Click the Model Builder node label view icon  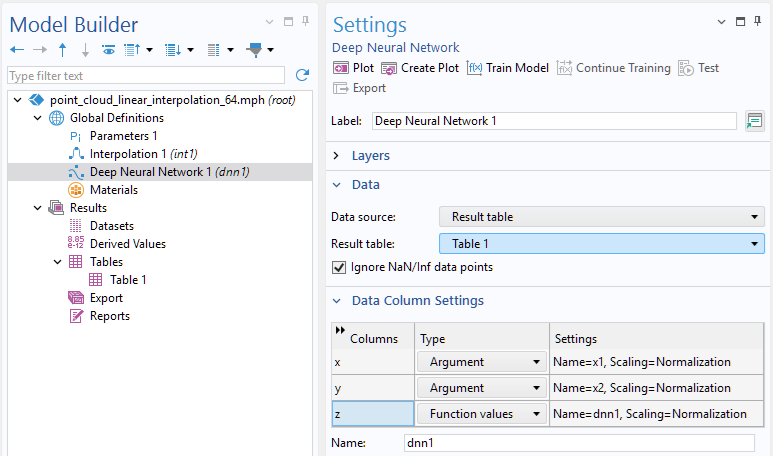tap(213, 50)
